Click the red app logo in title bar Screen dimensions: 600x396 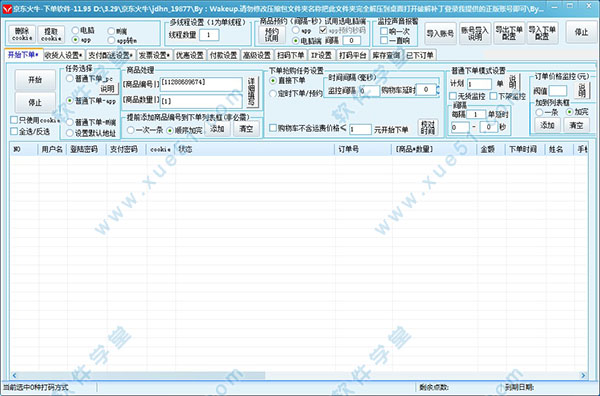[x=7, y=9]
